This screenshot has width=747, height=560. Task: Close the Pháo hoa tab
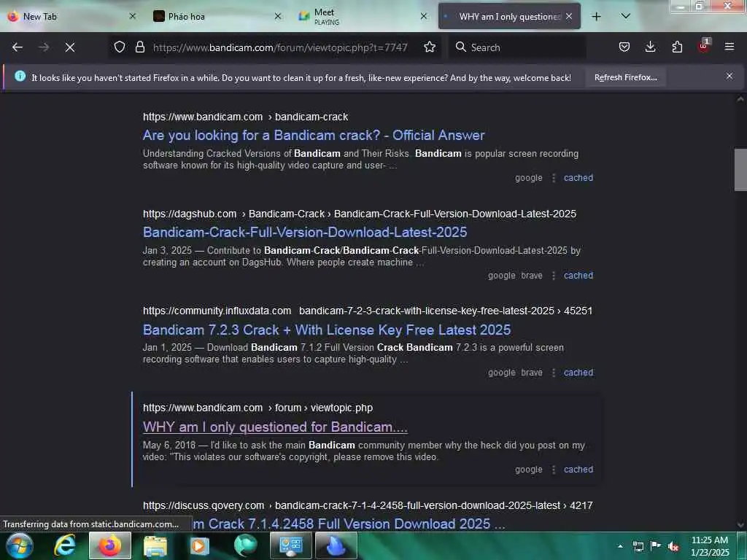pos(278,17)
